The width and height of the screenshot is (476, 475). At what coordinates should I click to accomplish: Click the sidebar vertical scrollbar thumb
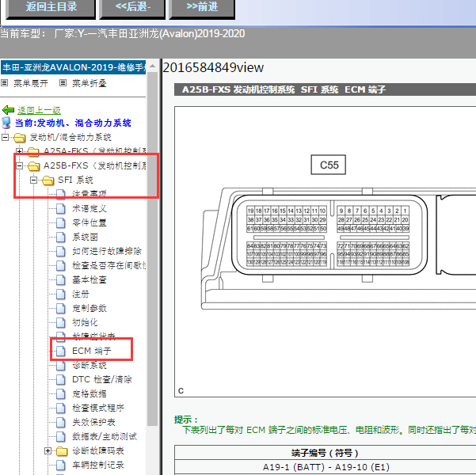[152, 249]
